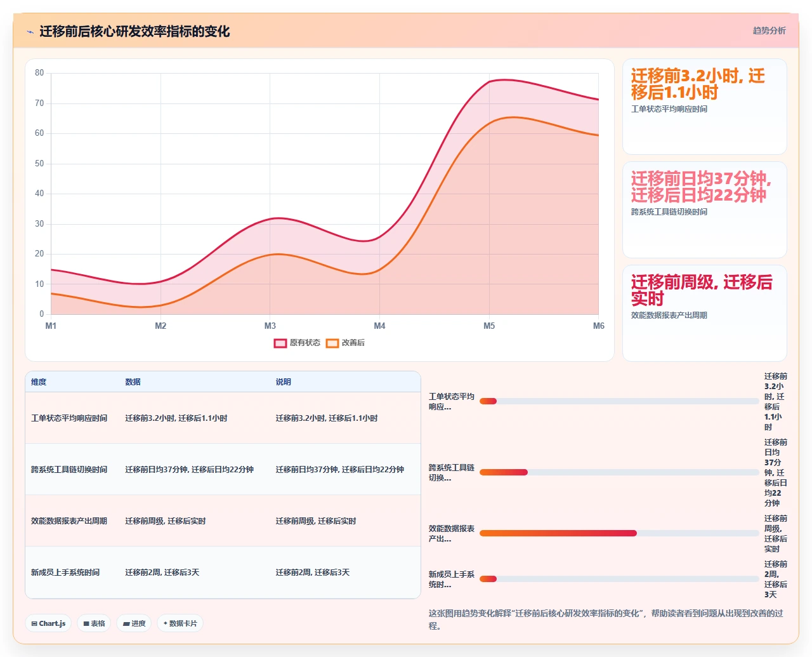Click the chart description paragraph at bottom
Image resolution: width=812 pixels, height=657 pixels.
[607, 620]
